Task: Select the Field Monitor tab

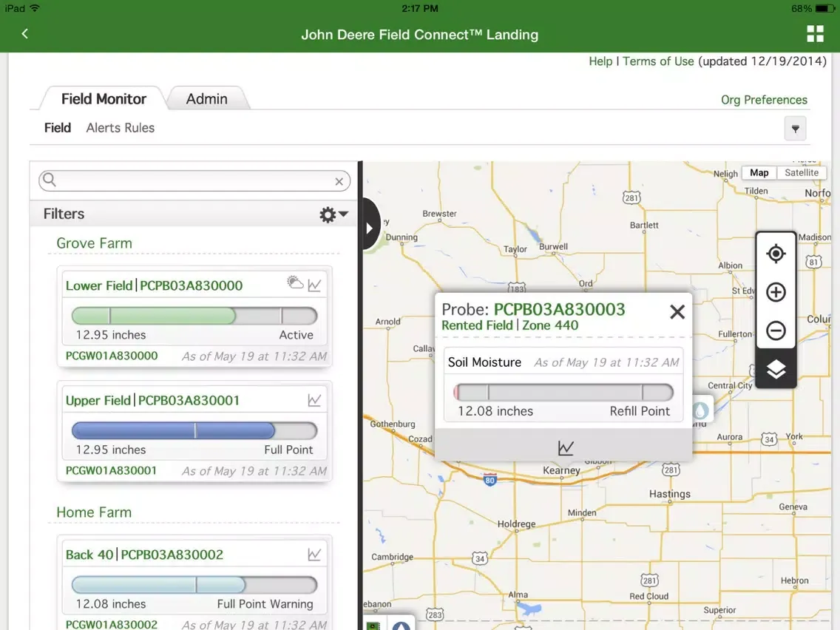Action: click(x=104, y=98)
